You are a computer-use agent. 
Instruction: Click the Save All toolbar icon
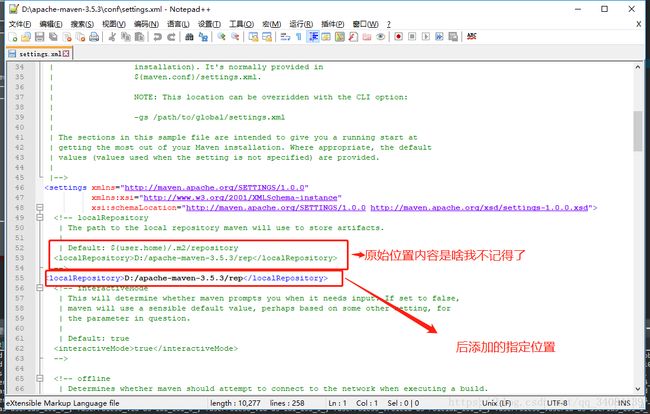(x=53, y=37)
